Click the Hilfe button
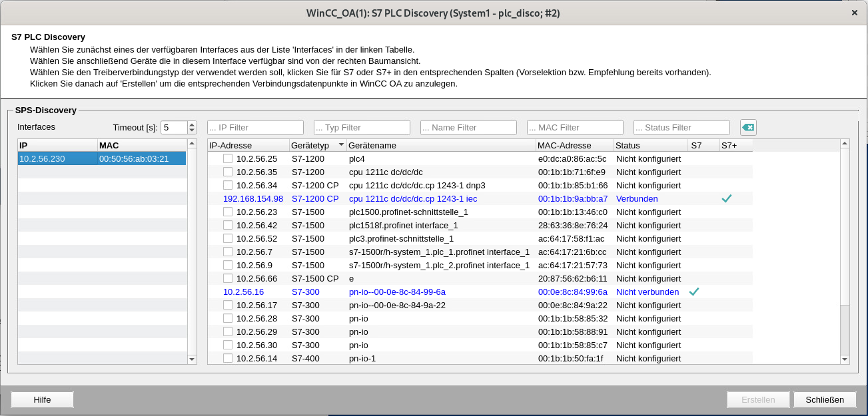 [x=42, y=399]
